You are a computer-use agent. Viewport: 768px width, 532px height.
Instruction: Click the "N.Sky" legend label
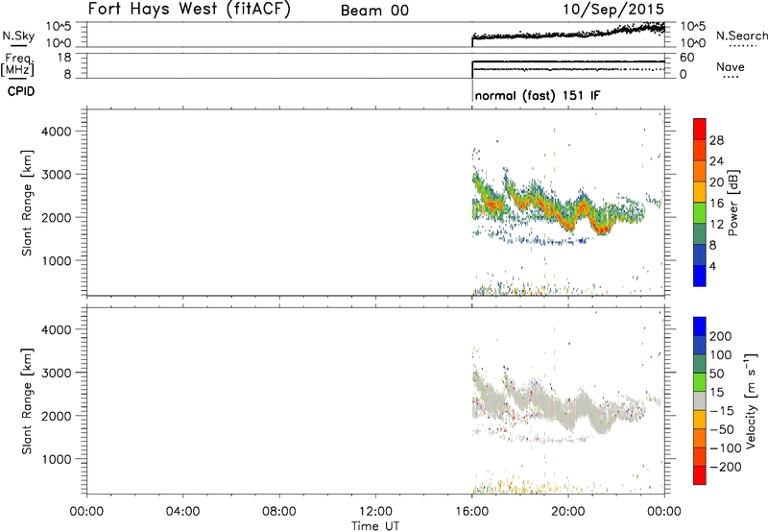tap(18, 36)
